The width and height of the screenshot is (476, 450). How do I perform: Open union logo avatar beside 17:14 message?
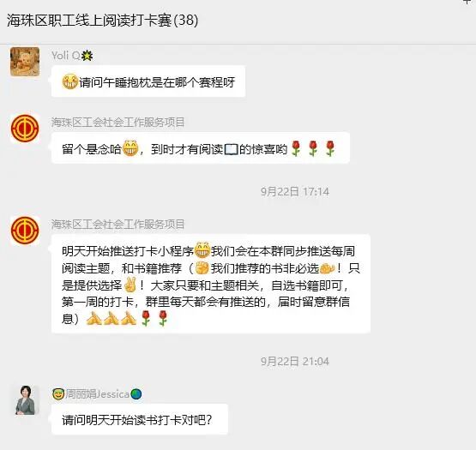(25, 231)
